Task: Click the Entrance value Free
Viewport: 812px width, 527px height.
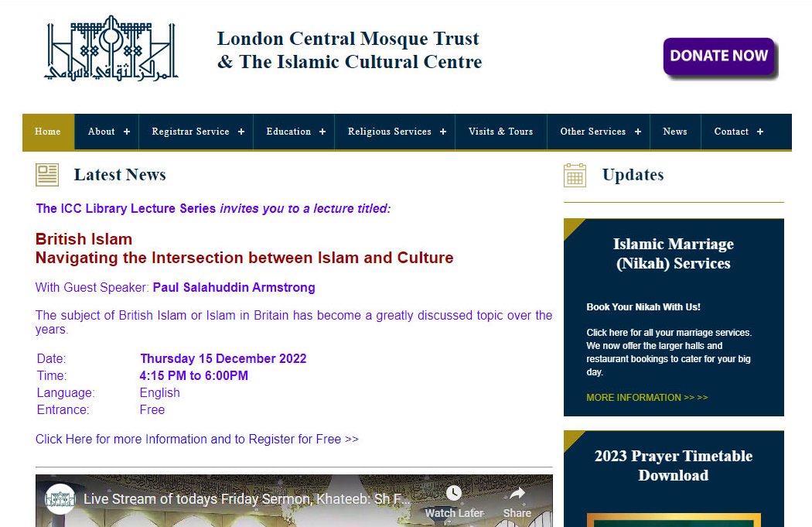Action: [x=152, y=410]
